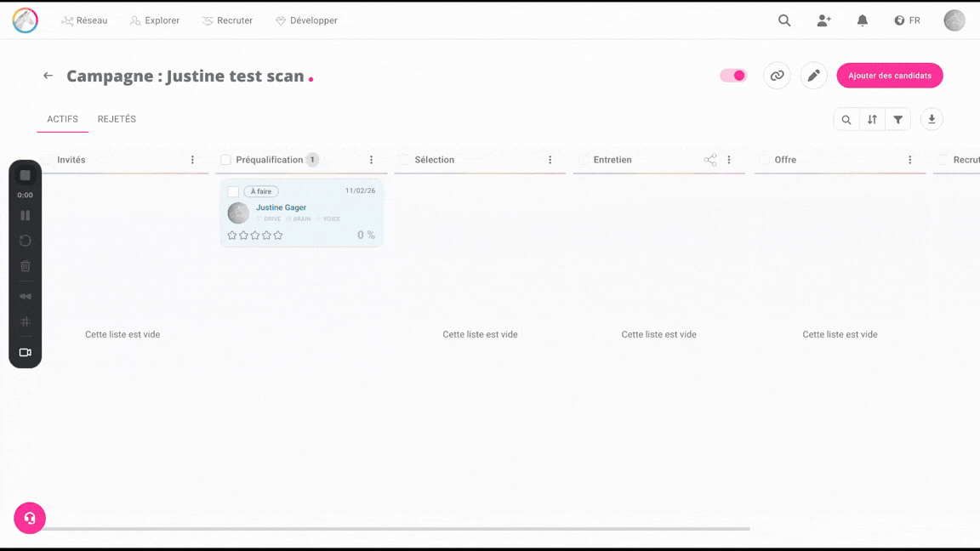The height and width of the screenshot is (551, 980).
Task: Download candidates list with export icon
Action: [932, 120]
